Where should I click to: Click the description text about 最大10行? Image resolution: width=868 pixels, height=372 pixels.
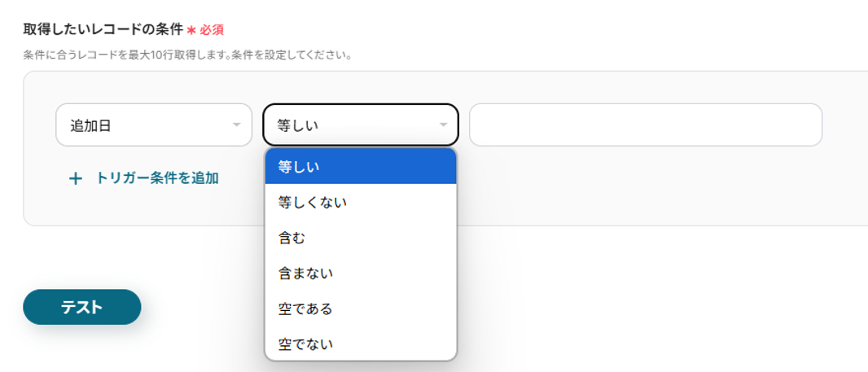[x=187, y=56]
